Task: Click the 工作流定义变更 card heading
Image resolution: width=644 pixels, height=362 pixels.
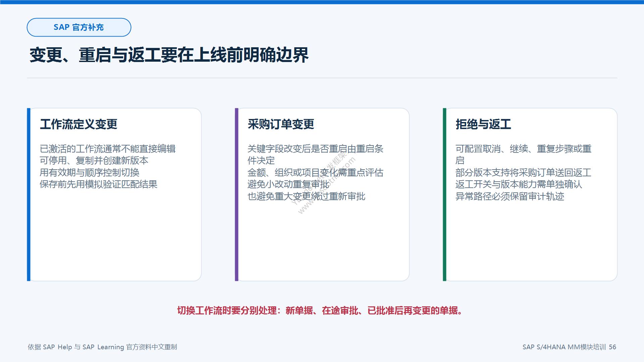Action: (79, 124)
